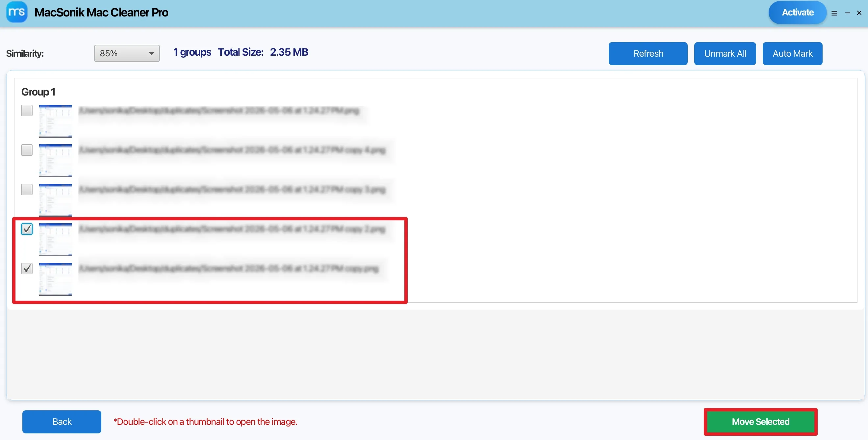Check the box for the copy 4.png file
868x440 pixels.
27,150
